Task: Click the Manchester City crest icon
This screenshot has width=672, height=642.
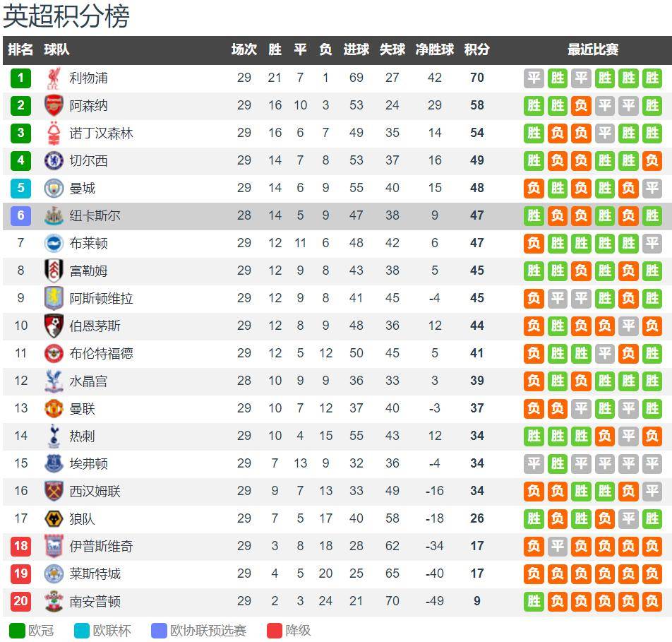Action: (x=54, y=189)
